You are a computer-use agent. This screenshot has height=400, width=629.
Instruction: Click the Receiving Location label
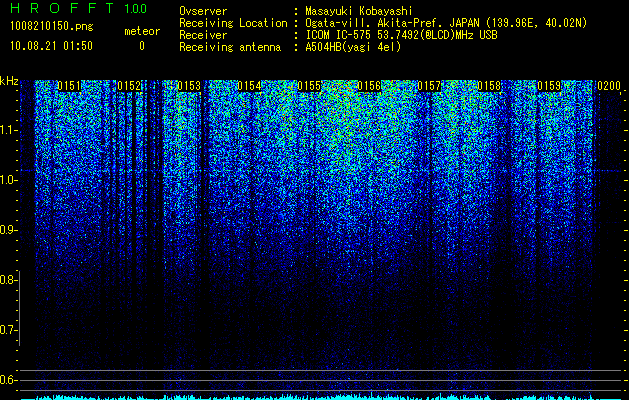pyautogui.click(x=233, y=23)
